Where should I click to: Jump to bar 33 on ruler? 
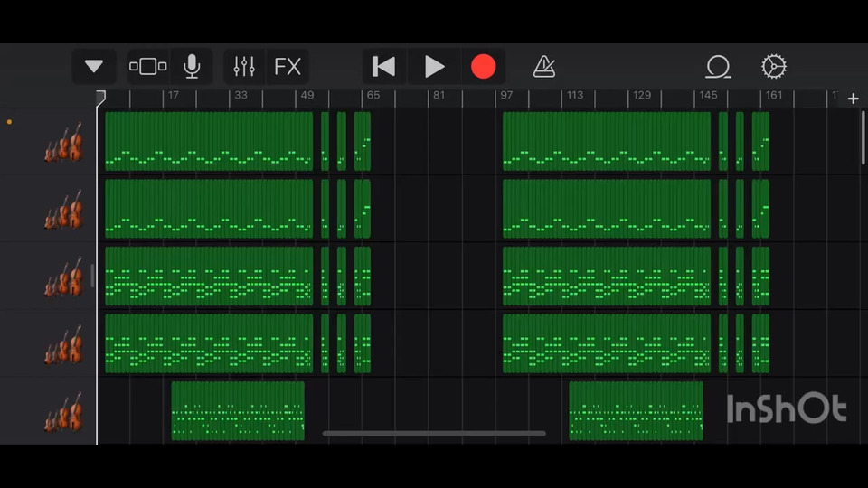pyautogui.click(x=241, y=95)
